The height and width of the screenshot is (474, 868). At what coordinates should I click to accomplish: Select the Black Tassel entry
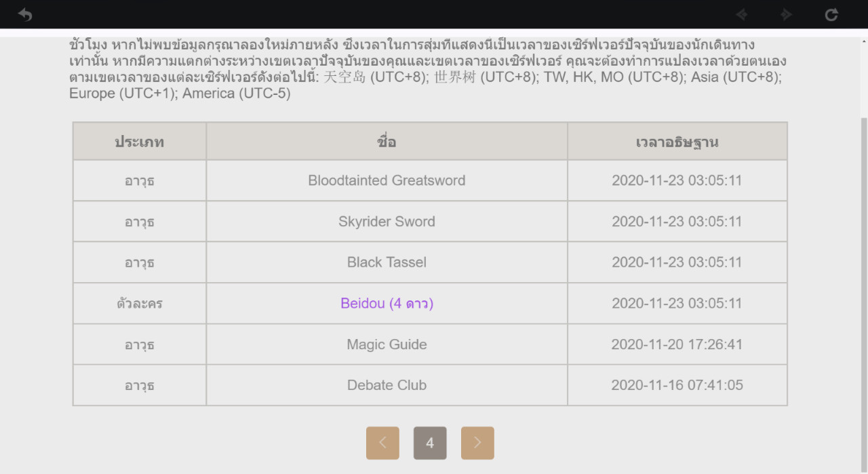387,262
